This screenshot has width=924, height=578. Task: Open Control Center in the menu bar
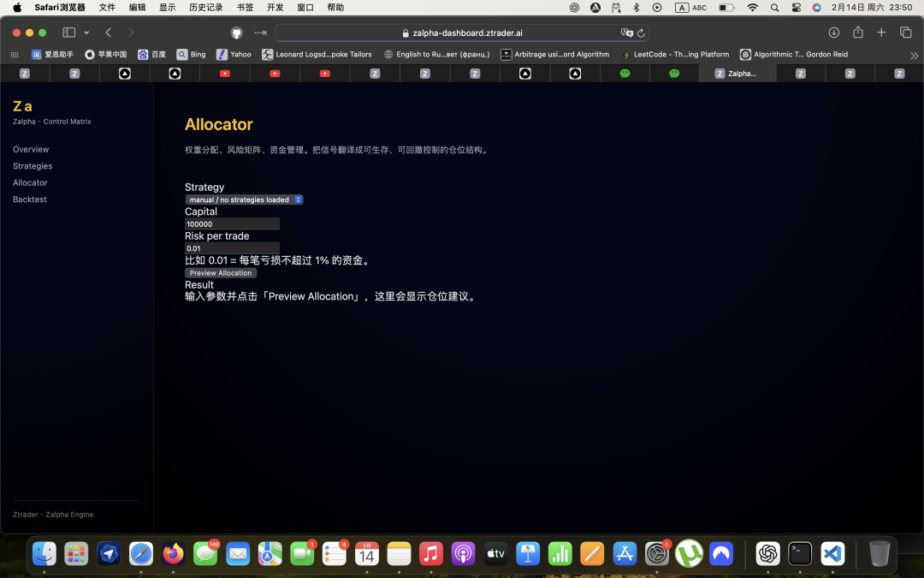(797, 8)
